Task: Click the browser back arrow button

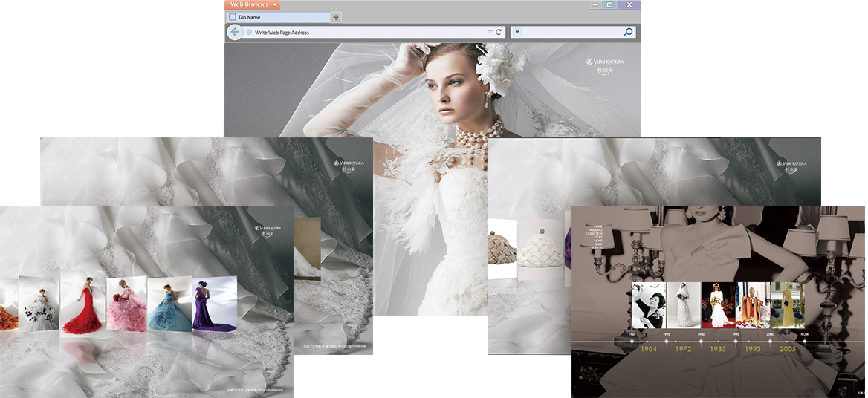Action: coord(235,32)
